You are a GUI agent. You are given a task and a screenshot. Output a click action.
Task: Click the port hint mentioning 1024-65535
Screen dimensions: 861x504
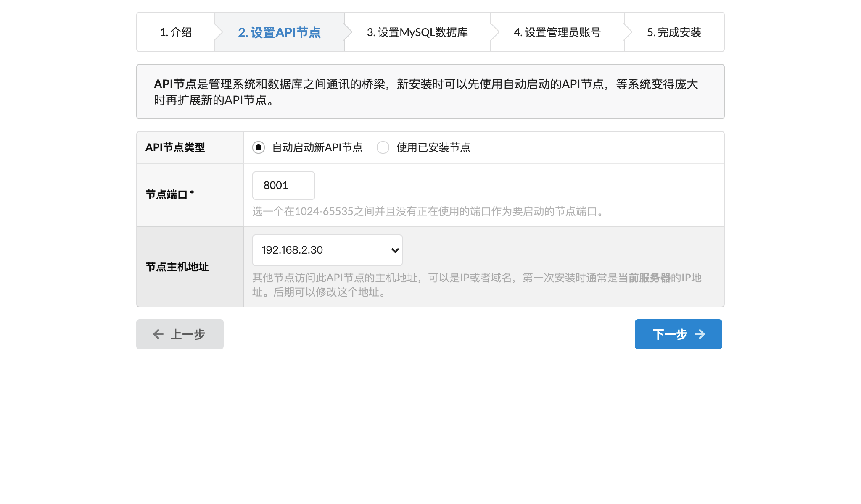pyautogui.click(x=429, y=211)
